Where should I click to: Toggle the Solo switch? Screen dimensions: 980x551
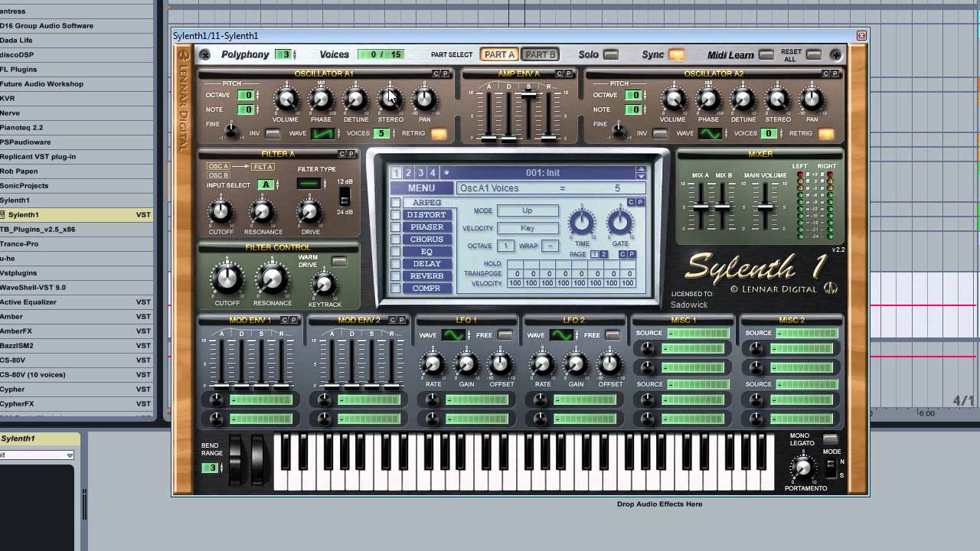pyautogui.click(x=611, y=54)
